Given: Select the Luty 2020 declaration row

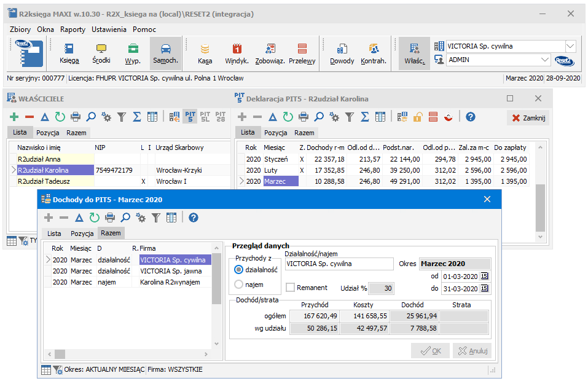Looking at the screenshot, I should [x=383, y=170].
